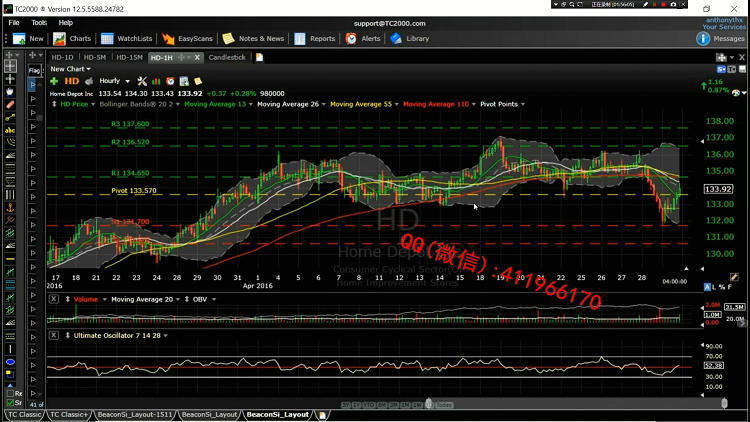
Task: Open the New Chart dropdown
Action: (71, 69)
